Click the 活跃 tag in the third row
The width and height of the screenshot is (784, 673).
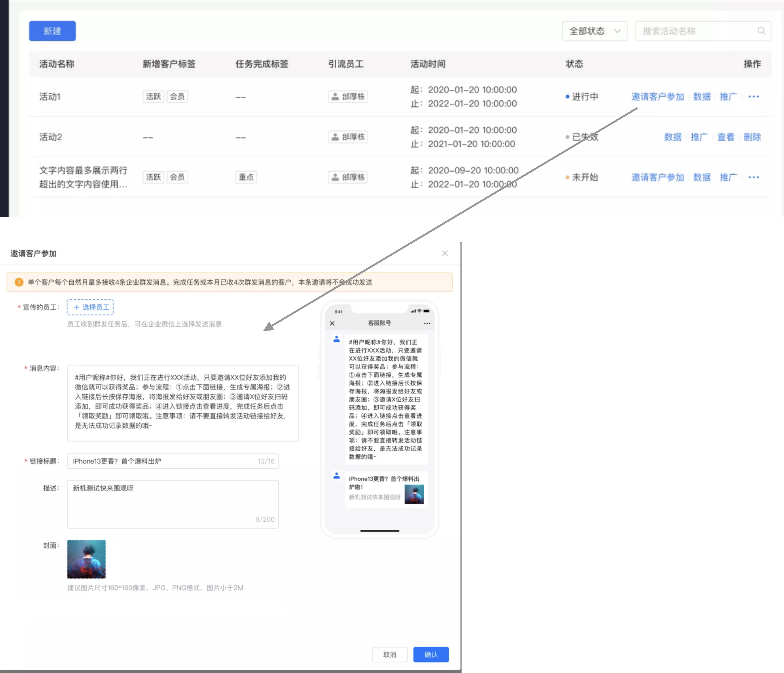(x=153, y=177)
